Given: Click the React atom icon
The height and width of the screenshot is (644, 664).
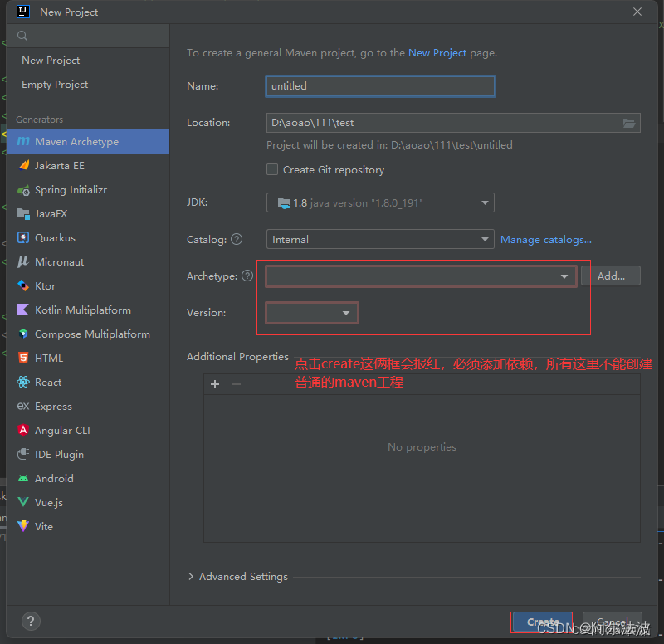Looking at the screenshot, I should tap(23, 383).
